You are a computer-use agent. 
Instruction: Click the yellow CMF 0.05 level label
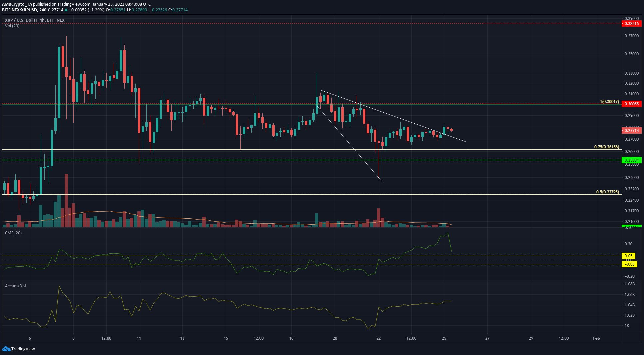pyautogui.click(x=628, y=256)
